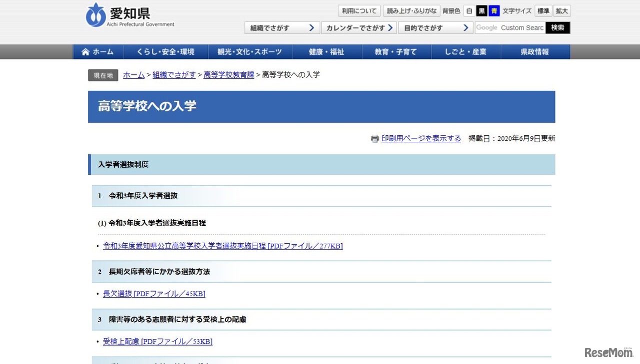Open the 長欠選抜 PDF file
Image resolution: width=640 pixels, height=364 pixels.
117,294
